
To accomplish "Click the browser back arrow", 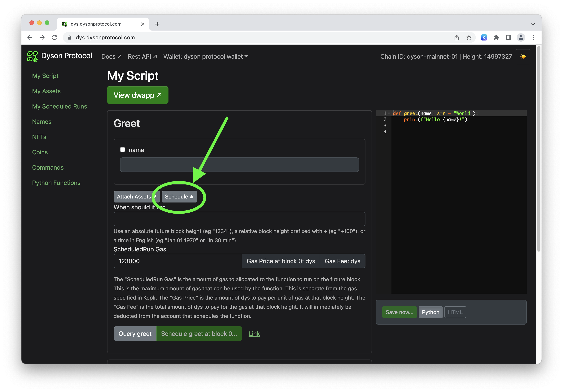I will click(x=30, y=37).
